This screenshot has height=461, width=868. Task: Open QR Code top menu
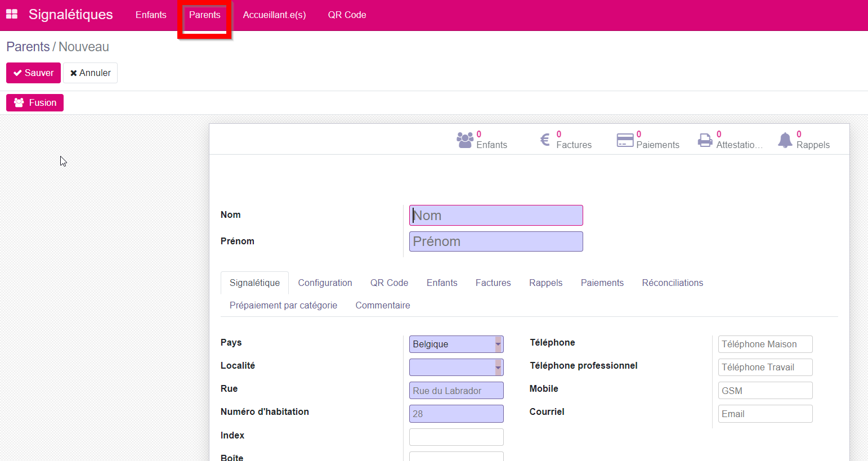pos(347,15)
